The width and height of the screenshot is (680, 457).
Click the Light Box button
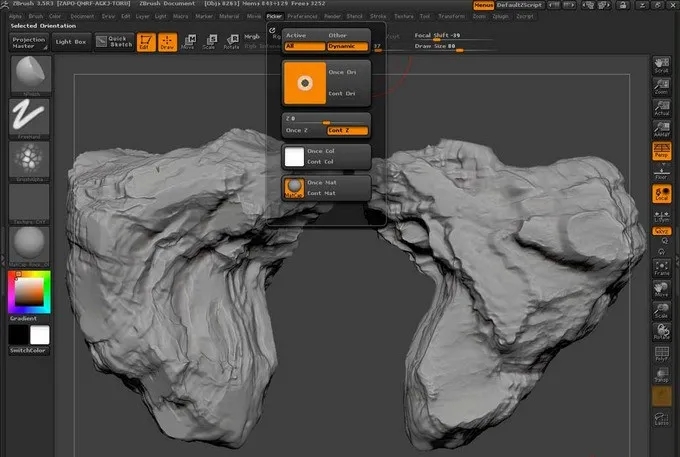click(x=71, y=41)
